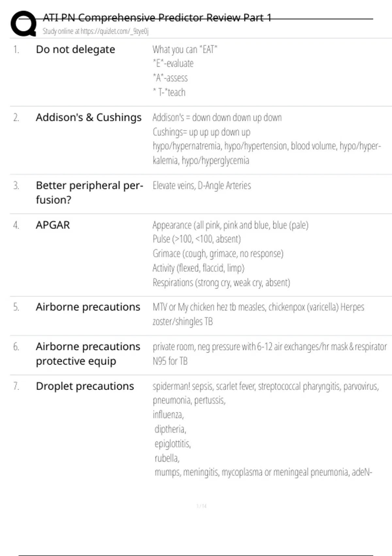Select the "Elevate veins, D-Angle Arteries" definition

pyautogui.click(x=202, y=185)
